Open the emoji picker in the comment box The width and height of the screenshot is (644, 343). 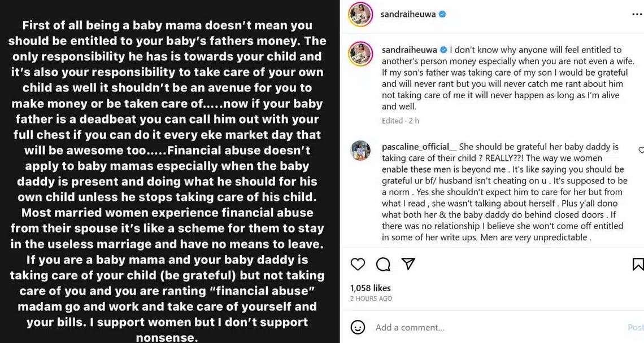pyautogui.click(x=358, y=327)
